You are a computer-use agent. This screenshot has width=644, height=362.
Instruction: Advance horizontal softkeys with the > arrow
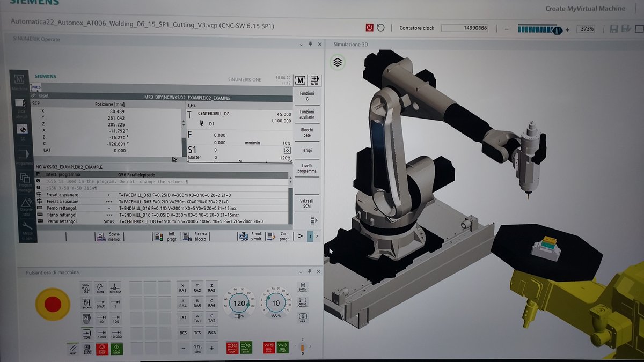pyautogui.click(x=300, y=236)
